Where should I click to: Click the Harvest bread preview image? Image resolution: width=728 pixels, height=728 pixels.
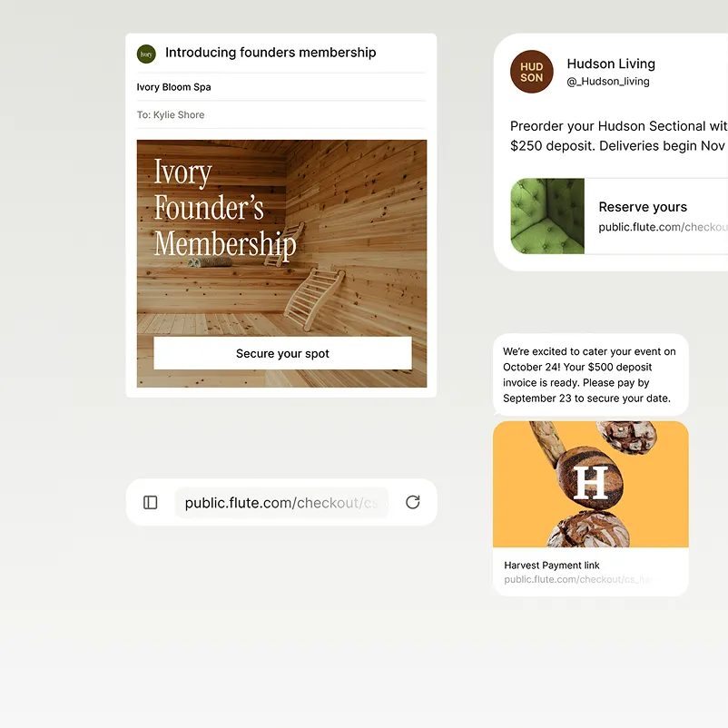coord(591,484)
